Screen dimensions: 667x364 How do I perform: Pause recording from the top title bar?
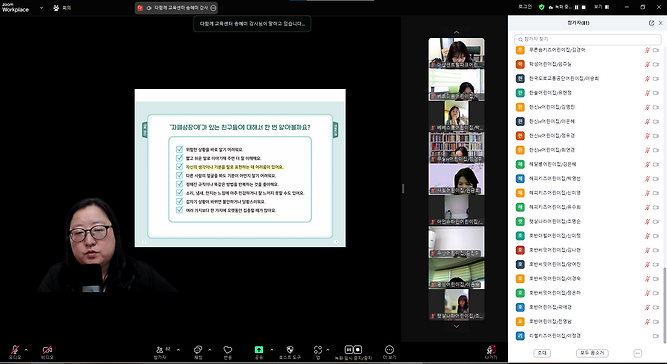(x=577, y=7)
